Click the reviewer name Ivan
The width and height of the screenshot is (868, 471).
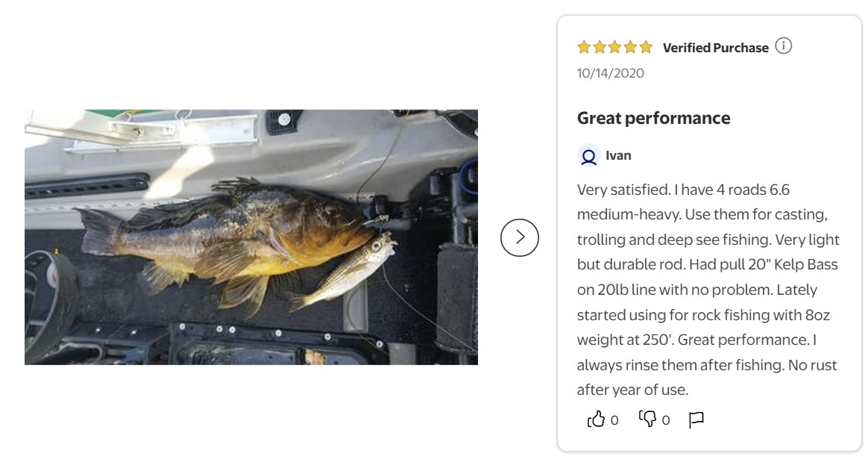[618, 156]
